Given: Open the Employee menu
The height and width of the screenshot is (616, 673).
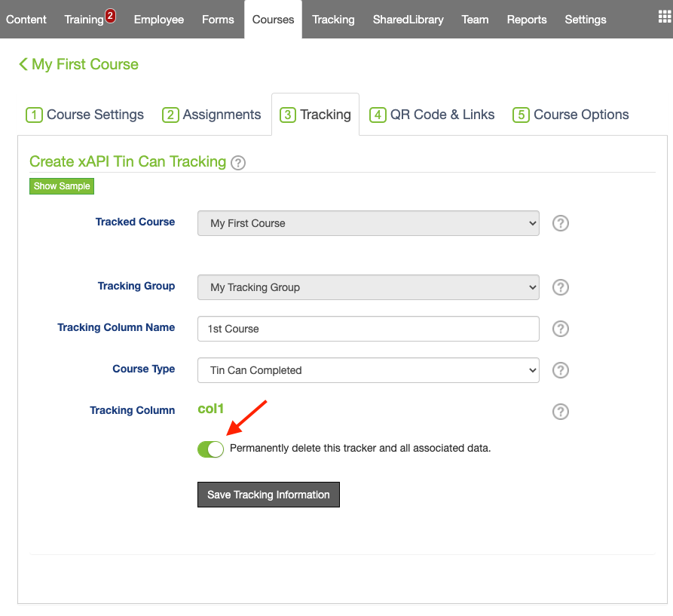Looking at the screenshot, I should click(x=159, y=20).
